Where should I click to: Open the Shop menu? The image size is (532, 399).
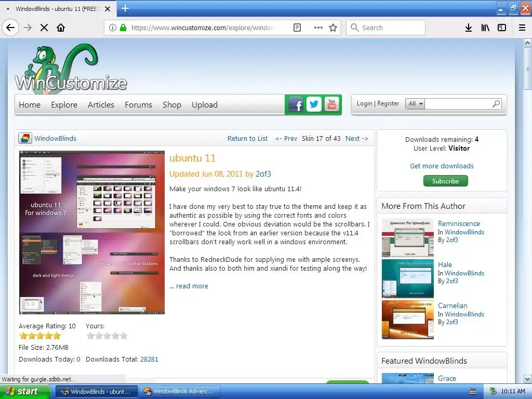(171, 105)
